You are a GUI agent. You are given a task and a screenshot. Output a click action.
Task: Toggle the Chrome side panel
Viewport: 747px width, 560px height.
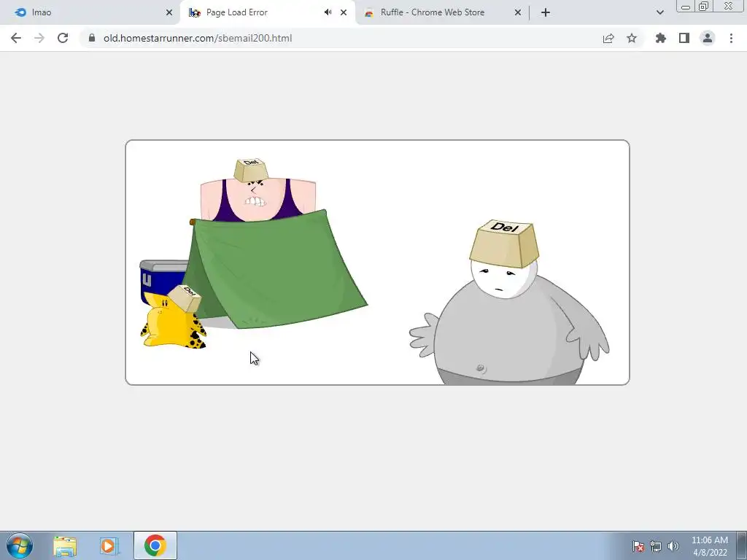[684, 38]
